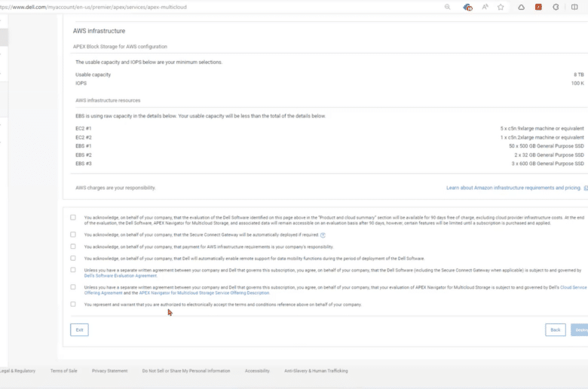The width and height of the screenshot is (588, 389).
Task: Select the IOPS label
Action: point(81,83)
